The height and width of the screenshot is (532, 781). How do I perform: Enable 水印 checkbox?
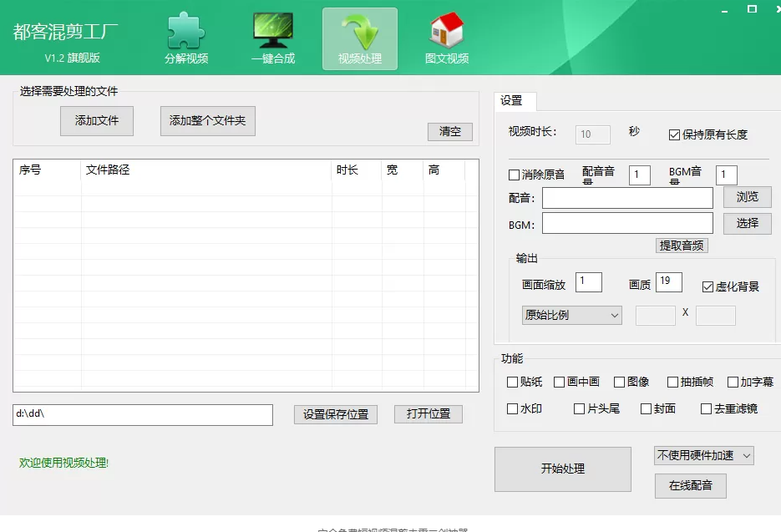(512, 409)
